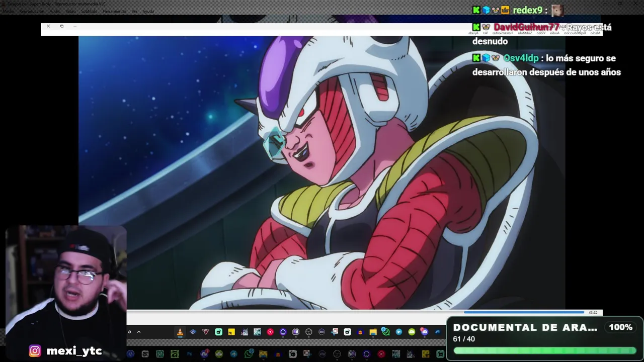Image resolution: width=644 pixels, height=362 pixels.
Task: Click the small arrow icon left of tray chevron
Action: (129, 332)
